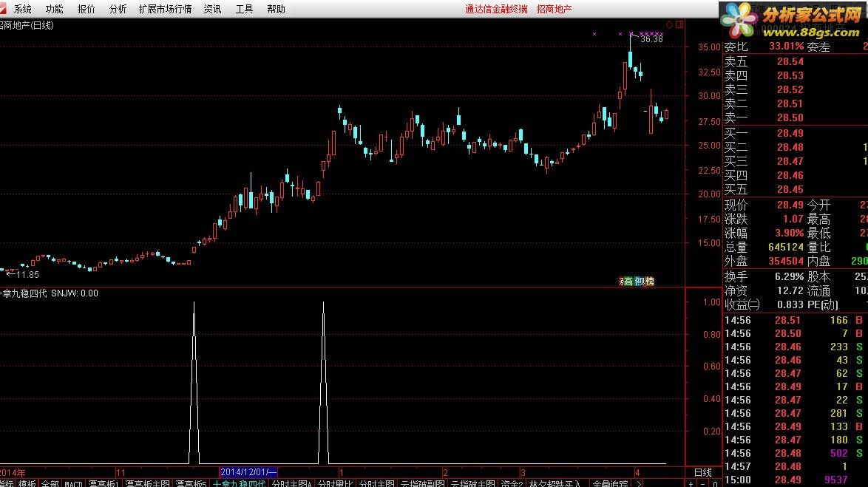Click the 2014年 label on the time axis

[13, 473]
